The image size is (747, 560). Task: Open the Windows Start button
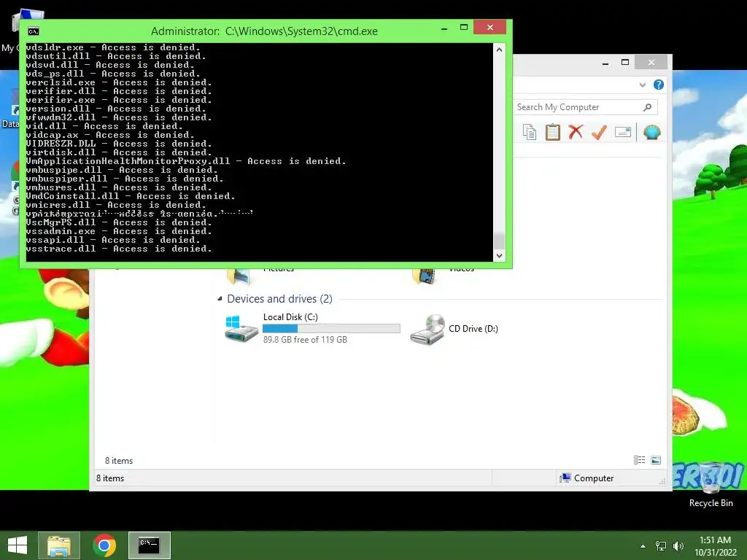tap(18, 545)
